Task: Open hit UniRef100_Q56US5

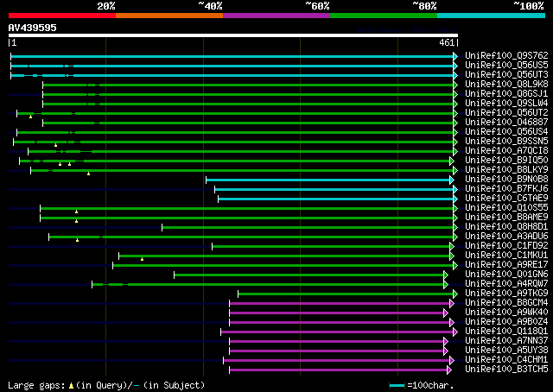Action: [x=506, y=66]
